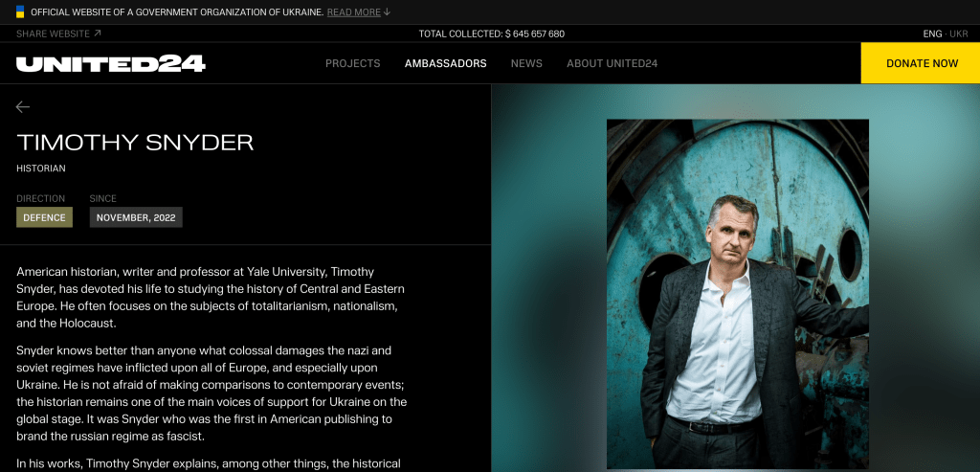Go to the Ambassadors section
Image resolution: width=980 pixels, height=472 pixels.
pos(446,63)
